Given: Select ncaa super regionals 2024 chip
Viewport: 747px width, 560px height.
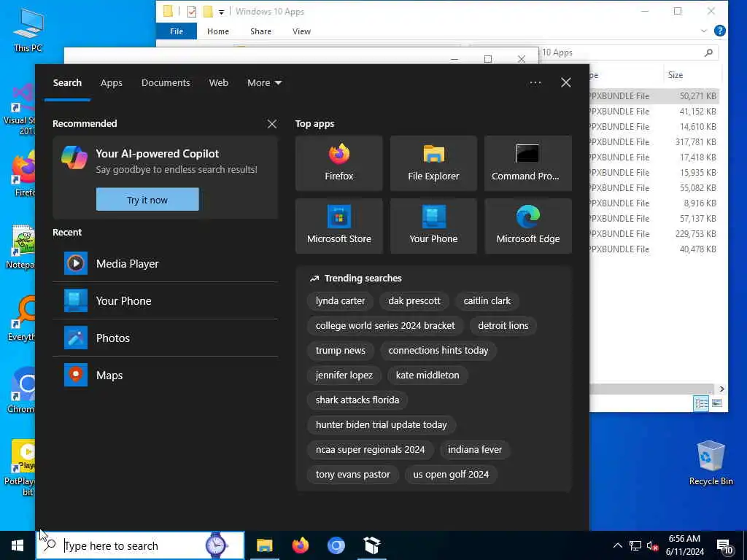Looking at the screenshot, I should click(370, 449).
